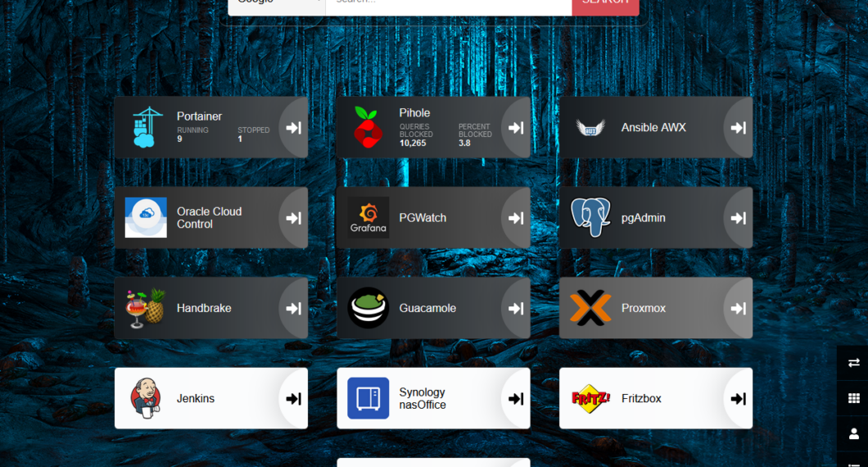The image size is (868, 467).
Task: Open Jenkins with its arrow button
Action: tap(294, 399)
